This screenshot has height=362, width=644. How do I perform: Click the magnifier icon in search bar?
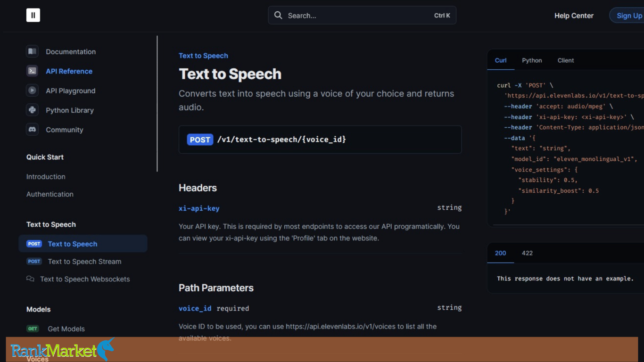pyautogui.click(x=278, y=16)
